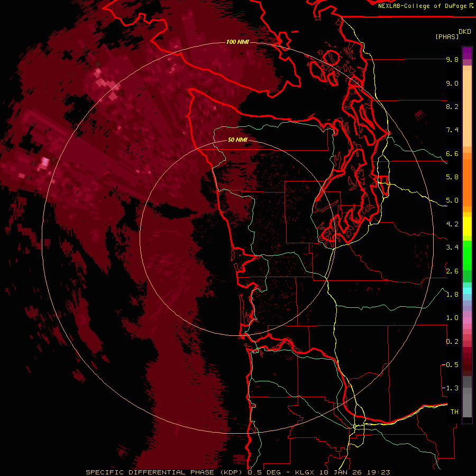
Task: Click the TH label on color scale
Action: [454, 412]
